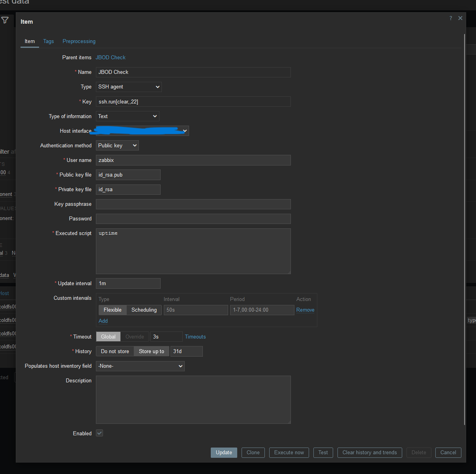Click the Timeouts link
The image size is (476, 474).
click(x=195, y=337)
